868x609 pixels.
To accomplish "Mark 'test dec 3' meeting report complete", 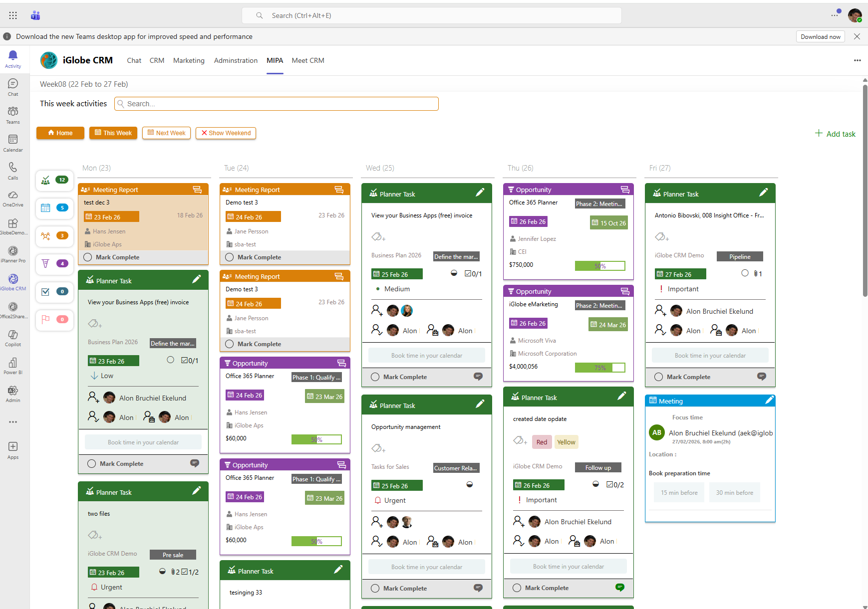I will 88,257.
